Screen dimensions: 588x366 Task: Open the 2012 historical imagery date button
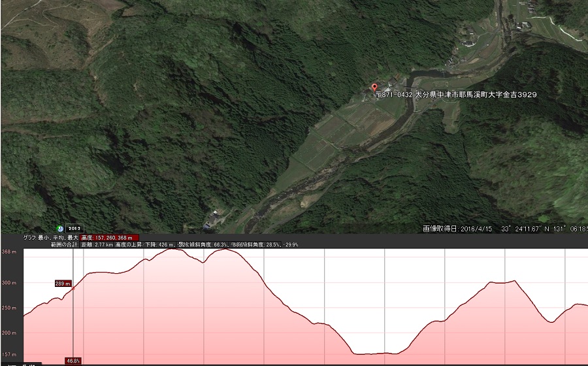[74, 228]
